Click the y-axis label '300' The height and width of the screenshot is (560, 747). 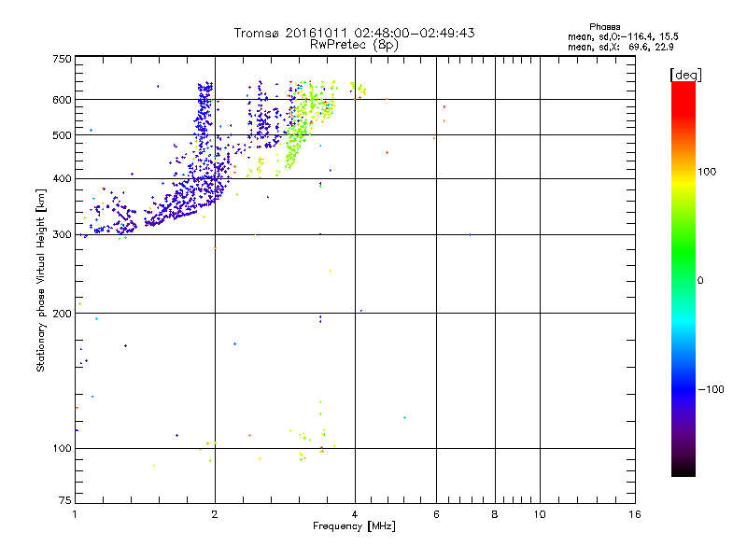(62, 234)
